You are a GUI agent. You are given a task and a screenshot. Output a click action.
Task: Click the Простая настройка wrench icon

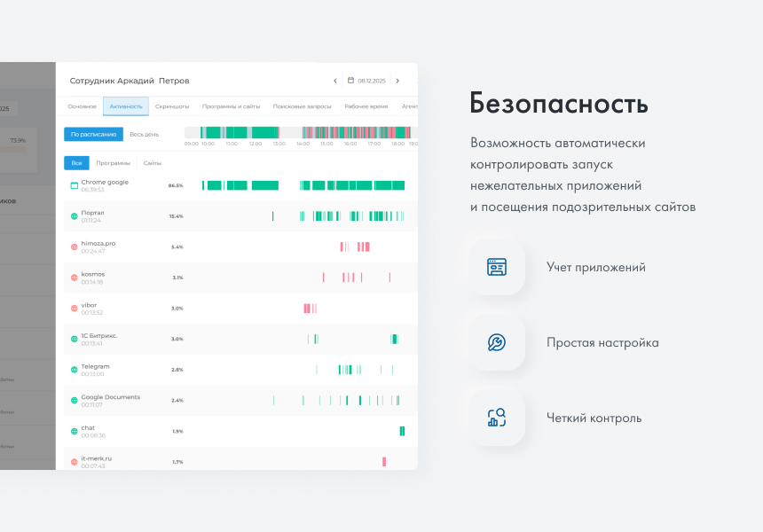coord(497,342)
